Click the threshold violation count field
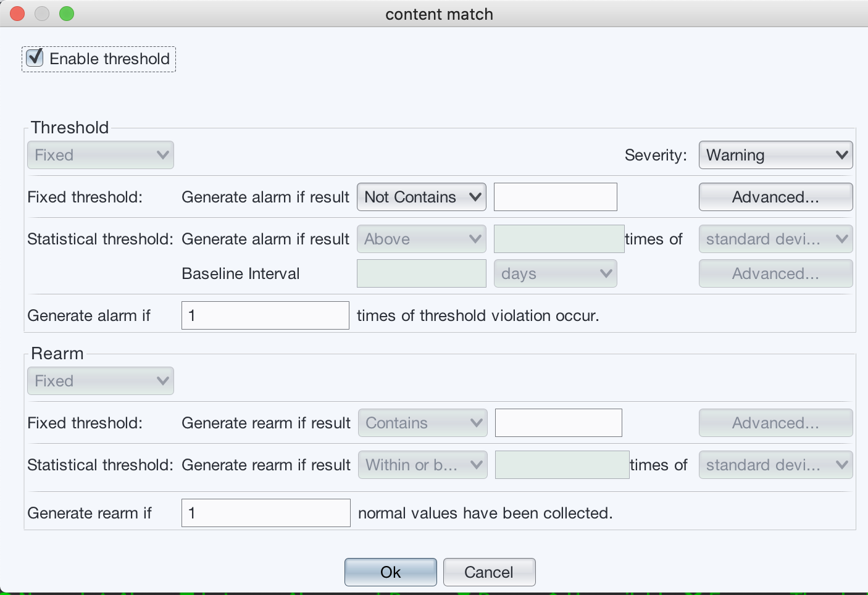Image resolution: width=868 pixels, height=595 pixels. (x=265, y=315)
